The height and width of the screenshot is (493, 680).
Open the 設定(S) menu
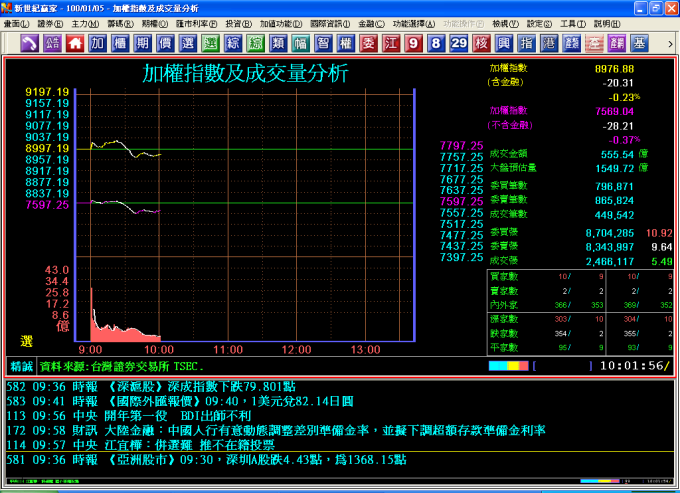pos(539,24)
